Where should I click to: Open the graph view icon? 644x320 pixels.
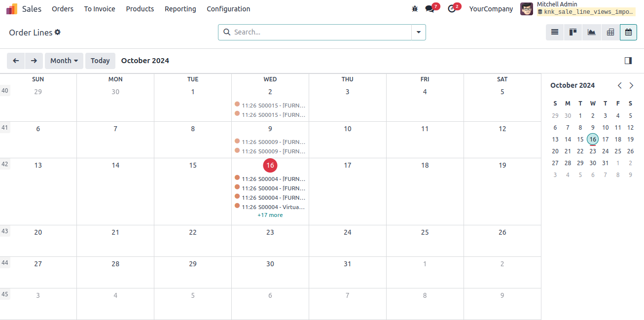click(x=592, y=32)
